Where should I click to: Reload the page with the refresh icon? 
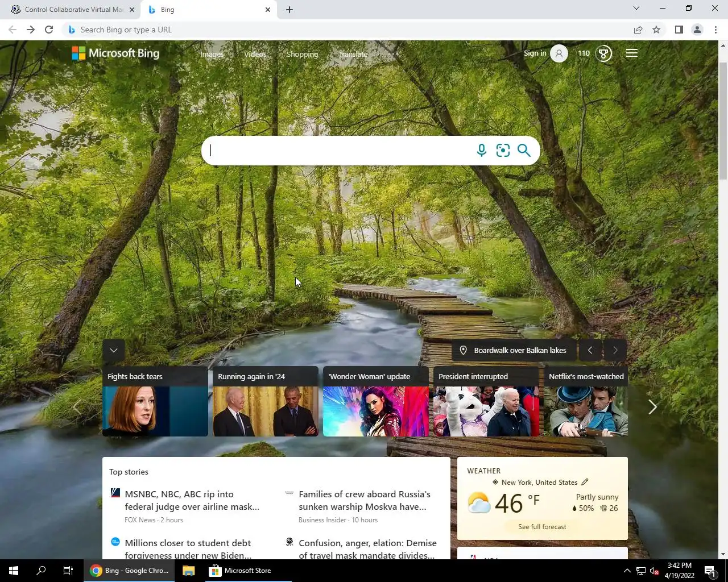[x=49, y=30]
